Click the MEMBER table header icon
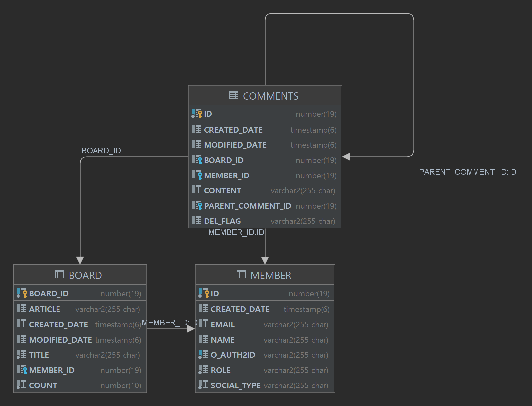 pyautogui.click(x=241, y=275)
